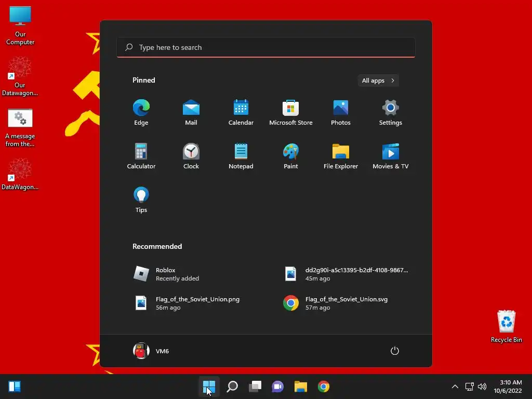Select the DataWagon desktop shortcut
Screen dimensions: 532x399
20,174
